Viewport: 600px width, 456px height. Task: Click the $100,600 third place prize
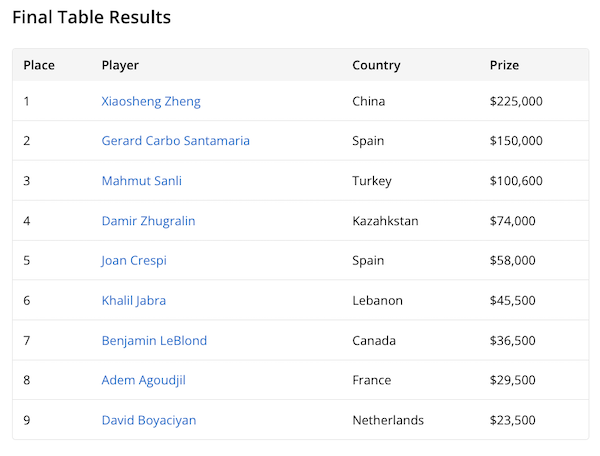[x=516, y=181]
